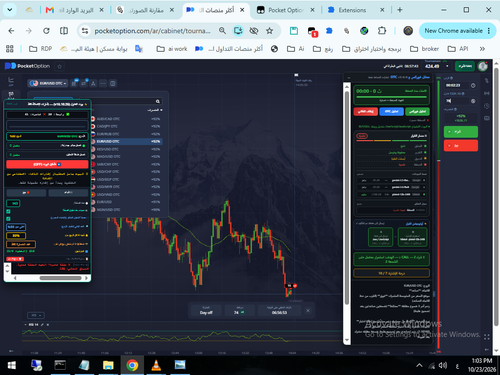Click the signals icon in the right sidebar
The width and height of the screenshot is (500, 375).
click(x=487, y=93)
